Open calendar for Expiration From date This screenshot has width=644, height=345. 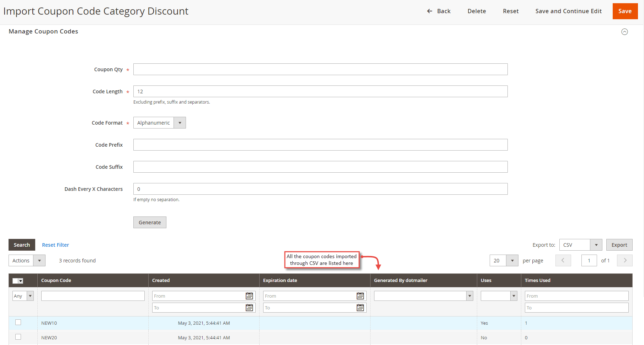360,296
